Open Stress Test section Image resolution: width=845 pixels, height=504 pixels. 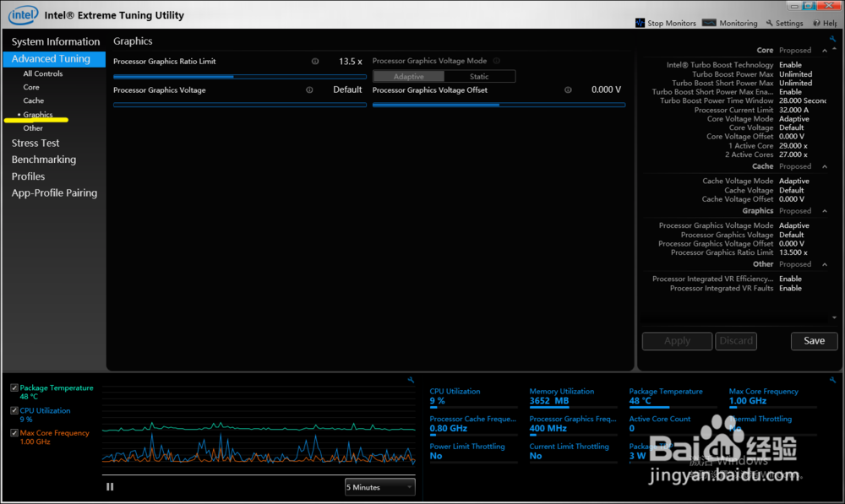[x=35, y=144]
